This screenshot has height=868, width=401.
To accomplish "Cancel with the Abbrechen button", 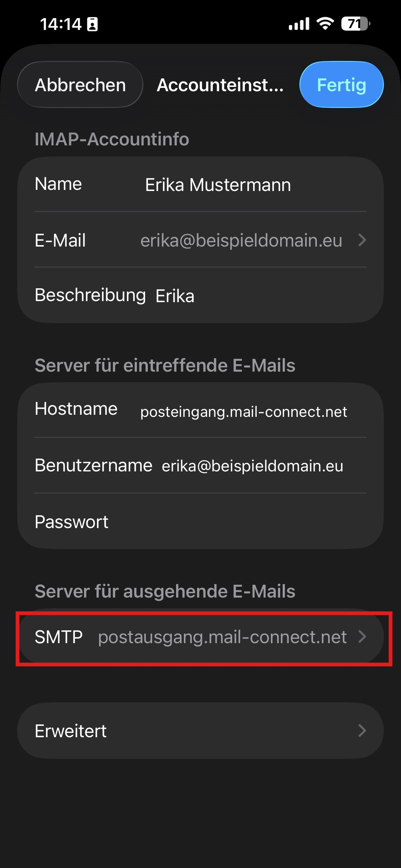I will click(x=80, y=85).
